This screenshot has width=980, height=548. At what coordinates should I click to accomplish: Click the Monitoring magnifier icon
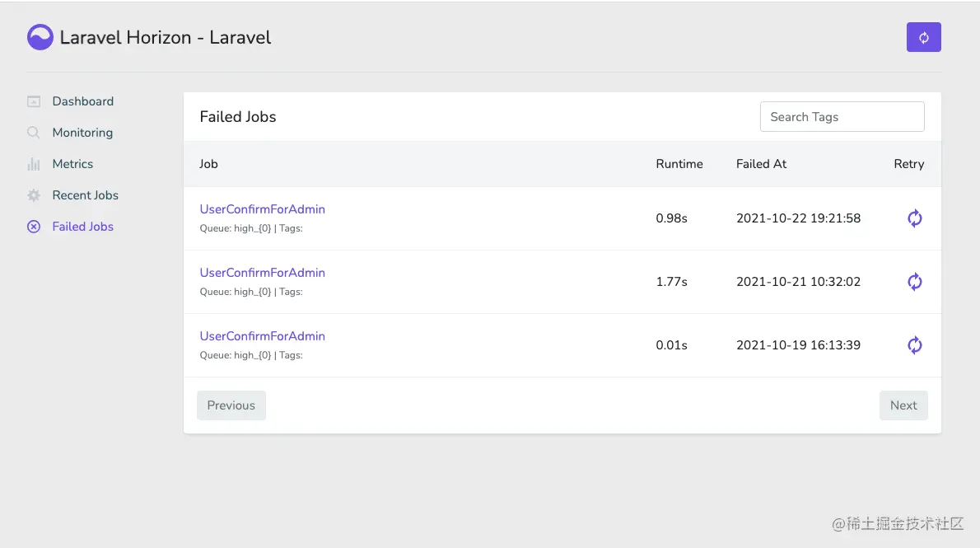(34, 133)
